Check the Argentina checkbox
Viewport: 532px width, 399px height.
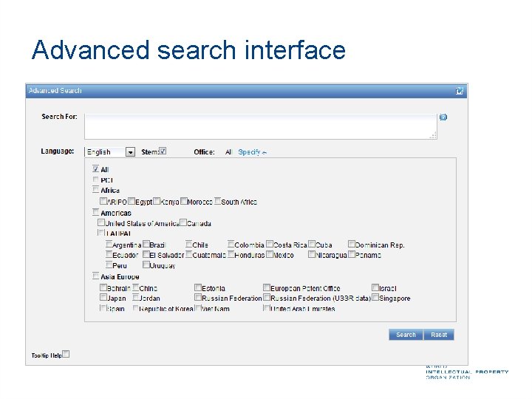(109, 244)
